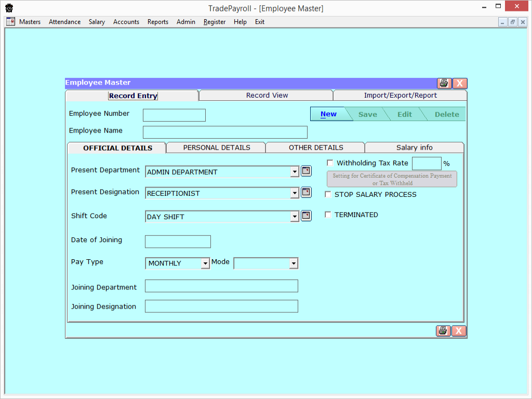The width and height of the screenshot is (532, 399).
Task: Switch to the Import/Export/Report tab
Action: (x=401, y=96)
